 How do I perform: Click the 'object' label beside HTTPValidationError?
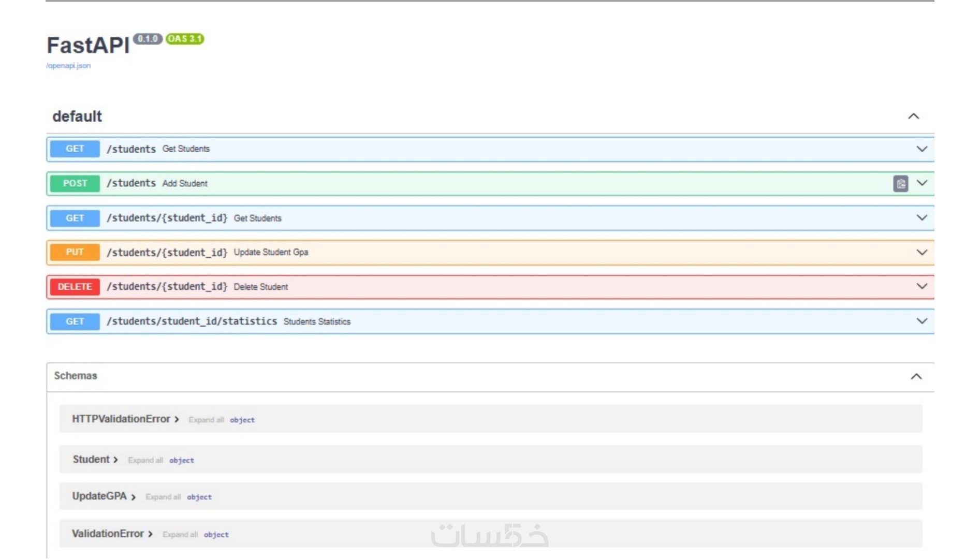point(242,420)
